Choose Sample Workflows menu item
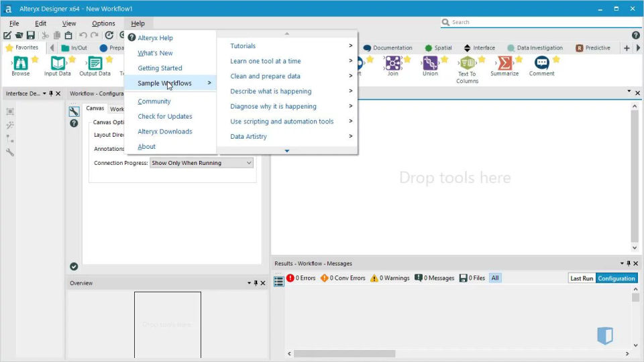The image size is (644, 362). click(x=170, y=83)
